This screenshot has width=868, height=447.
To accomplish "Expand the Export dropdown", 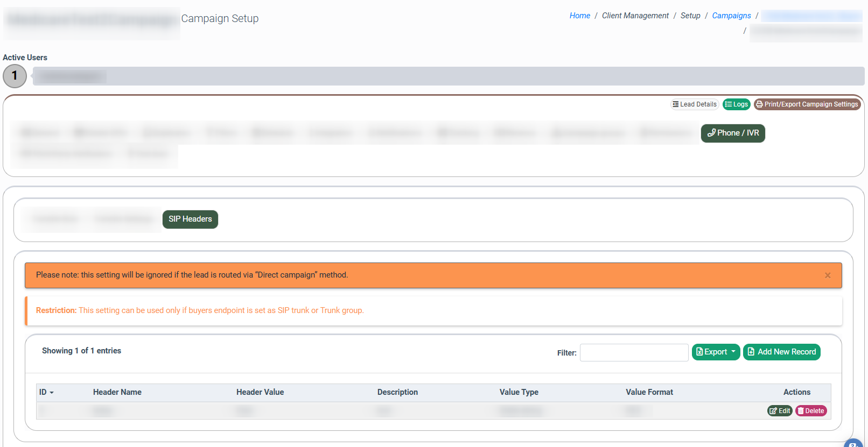I will [716, 352].
